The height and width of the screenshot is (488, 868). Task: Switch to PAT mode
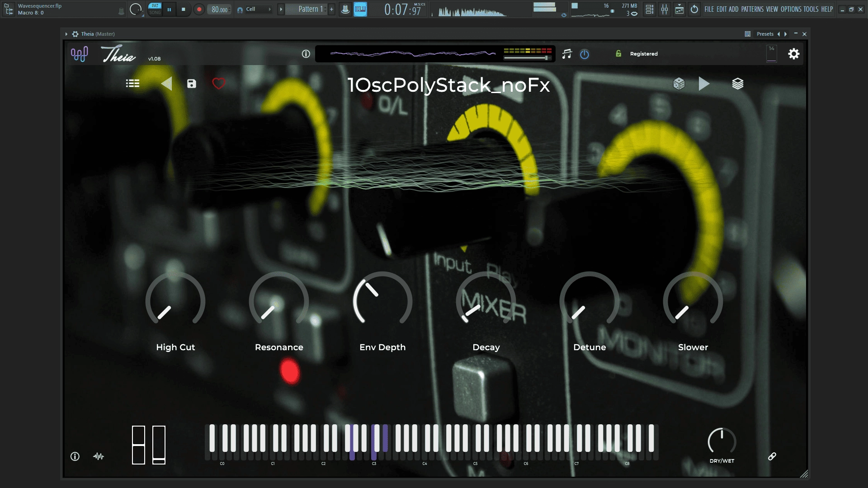click(155, 6)
